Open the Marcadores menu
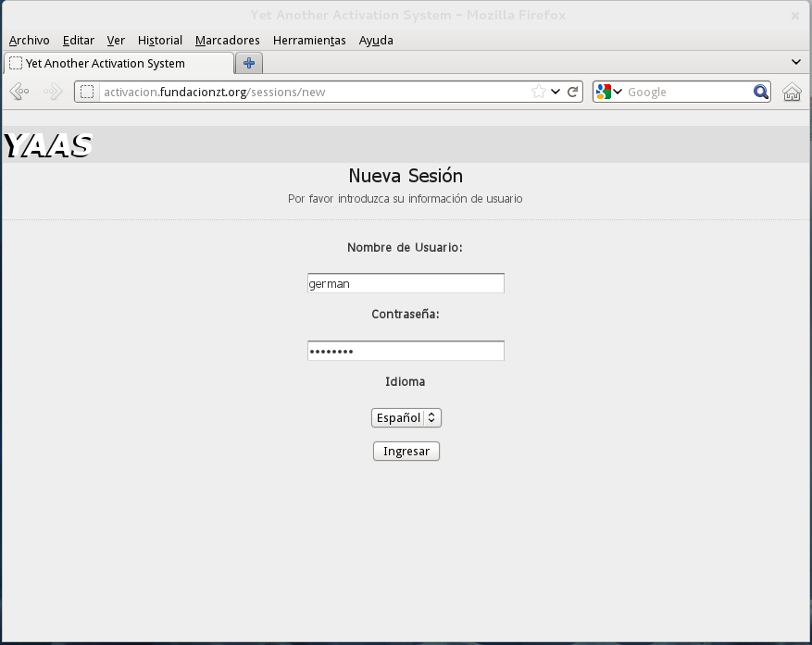The height and width of the screenshot is (645, 812). click(x=227, y=40)
